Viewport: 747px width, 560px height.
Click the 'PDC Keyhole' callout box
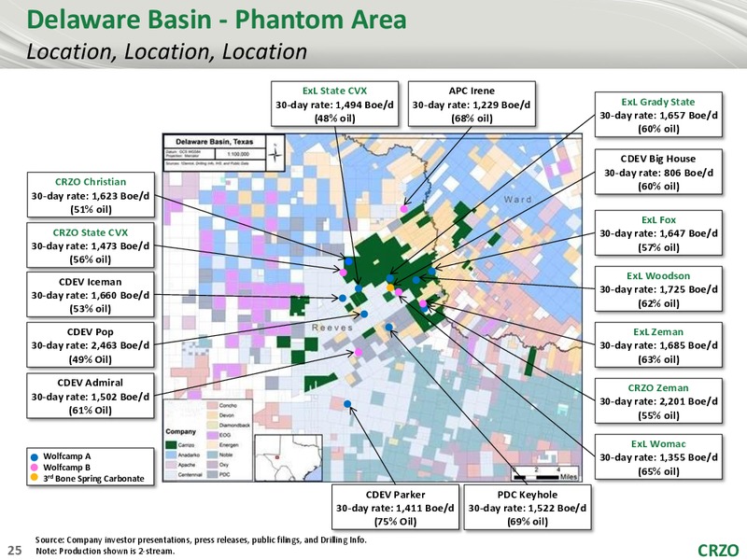point(528,507)
